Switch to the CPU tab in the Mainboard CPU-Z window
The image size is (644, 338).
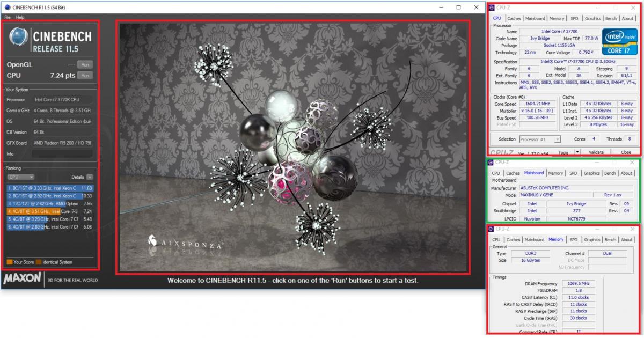coord(496,173)
